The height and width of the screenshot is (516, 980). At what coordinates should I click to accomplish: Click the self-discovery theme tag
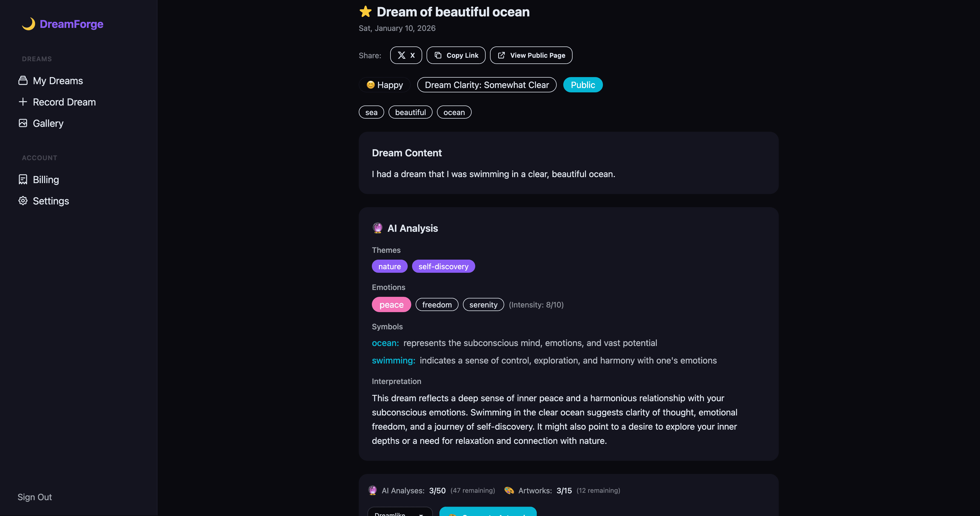click(443, 266)
